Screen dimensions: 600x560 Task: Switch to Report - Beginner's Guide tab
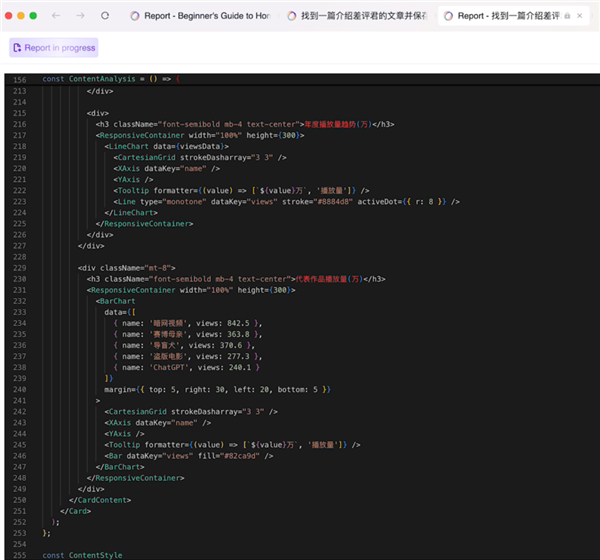tap(205, 16)
